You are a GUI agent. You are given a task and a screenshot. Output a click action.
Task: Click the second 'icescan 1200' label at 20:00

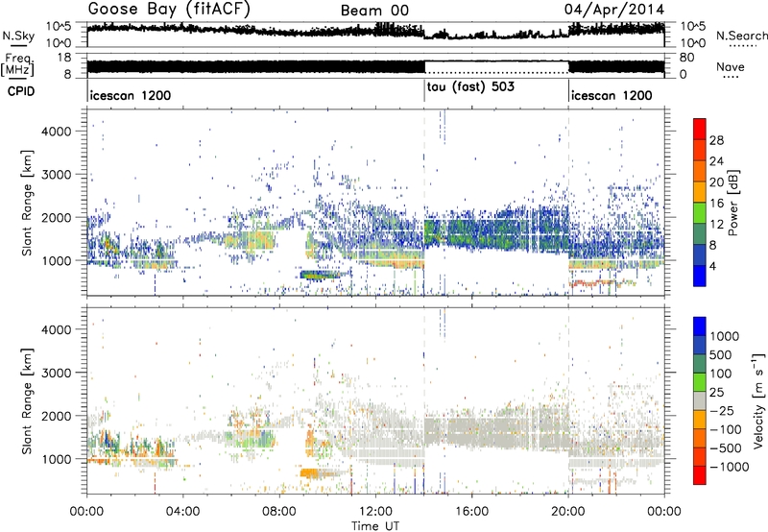[612, 95]
